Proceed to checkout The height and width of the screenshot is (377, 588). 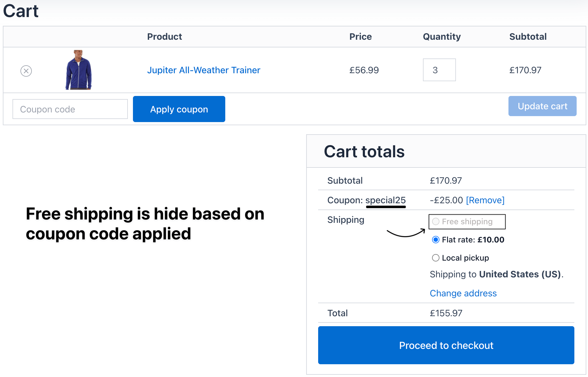[x=446, y=345]
